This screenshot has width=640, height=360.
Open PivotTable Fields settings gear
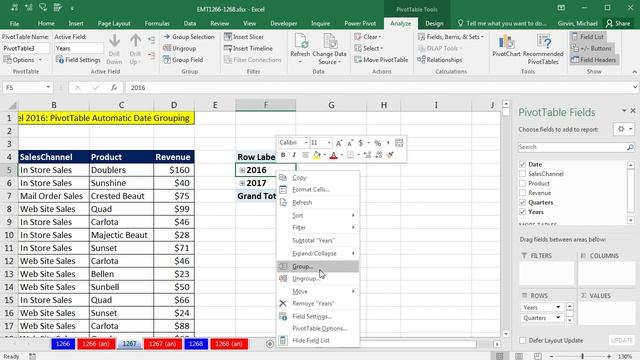(x=621, y=129)
